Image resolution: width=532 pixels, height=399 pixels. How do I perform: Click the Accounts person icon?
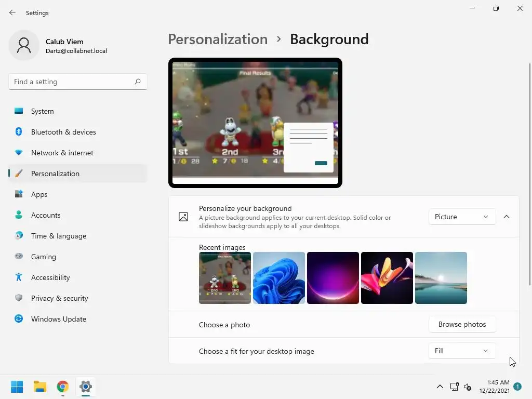(19, 215)
